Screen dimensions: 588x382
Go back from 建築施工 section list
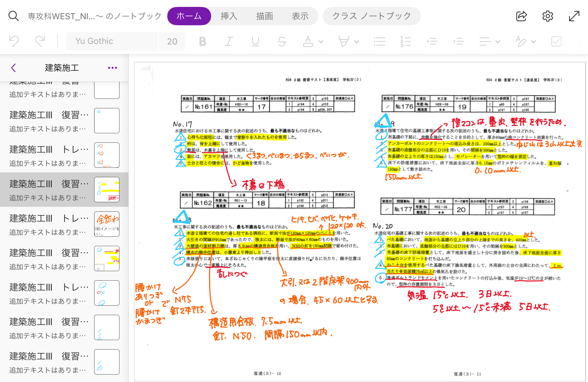[x=13, y=68]
